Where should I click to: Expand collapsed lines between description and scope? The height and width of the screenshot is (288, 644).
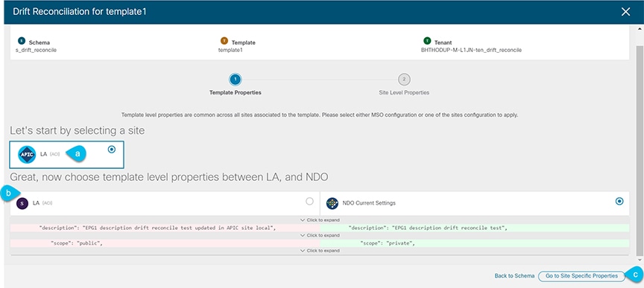(320, 235)
